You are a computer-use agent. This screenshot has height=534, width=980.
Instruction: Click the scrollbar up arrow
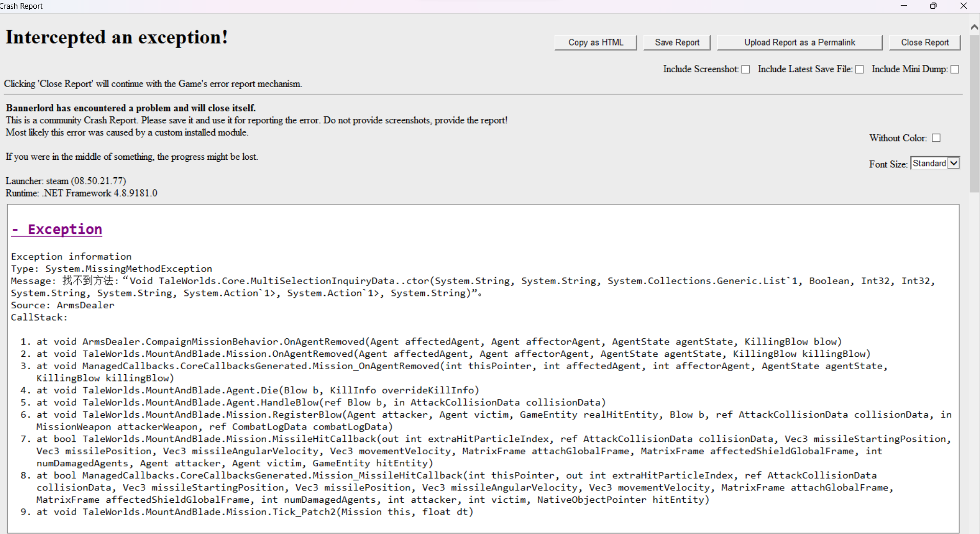[x=974, y=27]
